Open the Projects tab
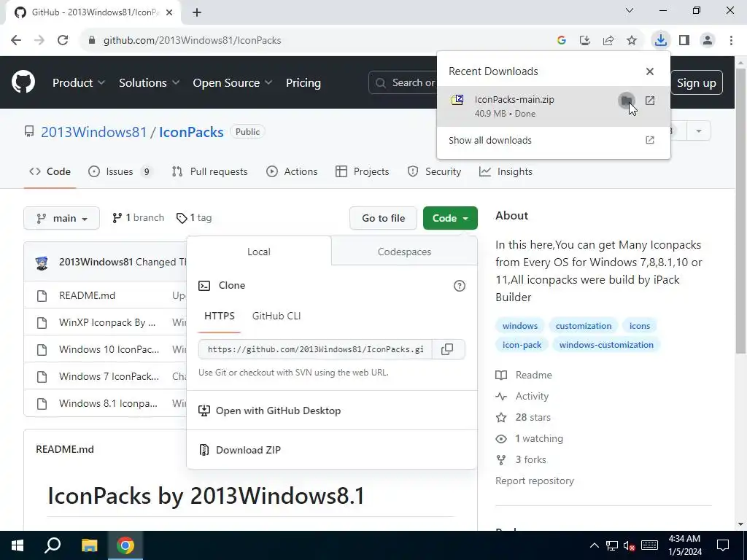Image resolution: width=747 pixels, height=560 pixels. (x=363, y=171)
